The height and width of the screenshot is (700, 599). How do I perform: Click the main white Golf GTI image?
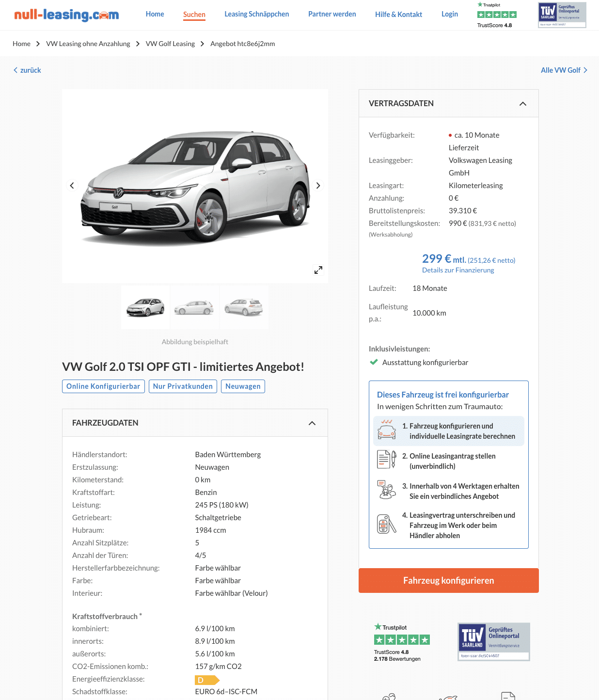195,187
